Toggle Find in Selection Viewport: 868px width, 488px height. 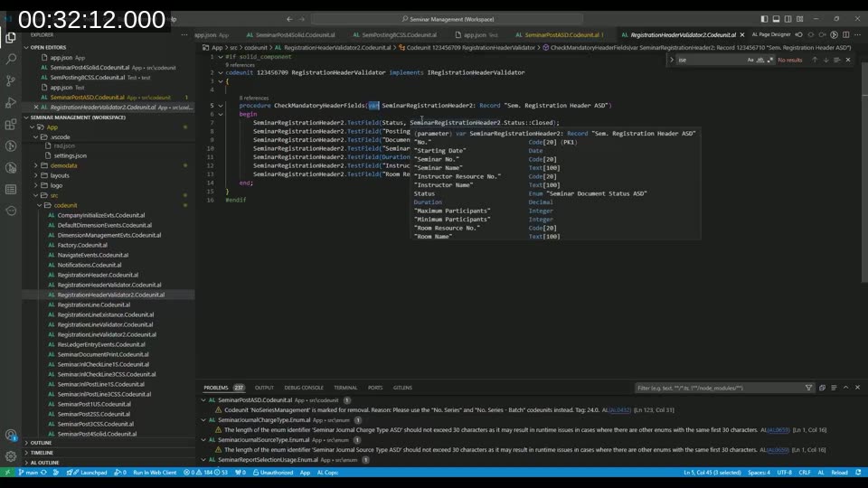click(x=837, y=60)
